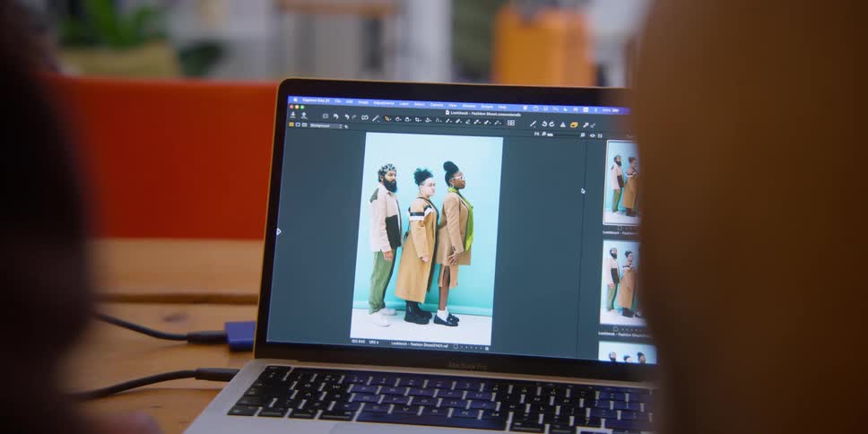Expand the left tool panel arrow
The height and width of the screenshot is (434, 868).
tap(279, 231)
